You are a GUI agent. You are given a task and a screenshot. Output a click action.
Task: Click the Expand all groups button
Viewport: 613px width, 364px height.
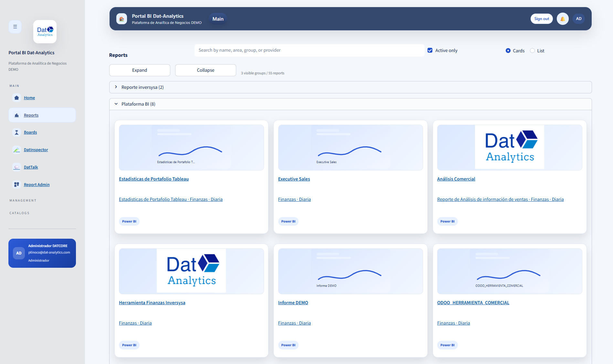pos(140,70)
